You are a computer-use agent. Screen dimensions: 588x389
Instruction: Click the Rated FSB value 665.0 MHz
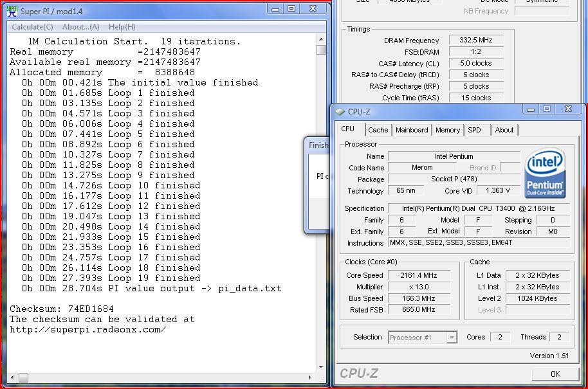point(419,310)
